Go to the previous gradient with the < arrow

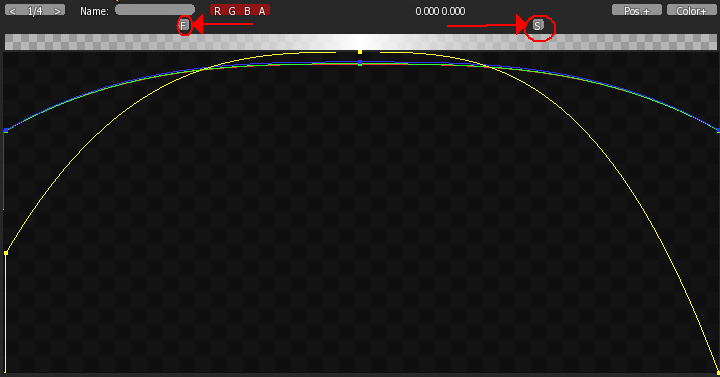[x=12, y=11]
